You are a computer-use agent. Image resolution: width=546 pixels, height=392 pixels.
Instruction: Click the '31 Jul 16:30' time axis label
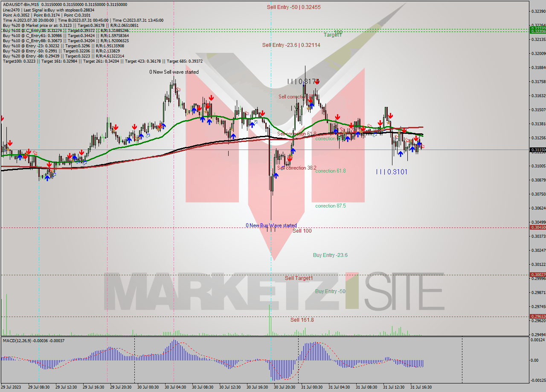click(421, 387)
